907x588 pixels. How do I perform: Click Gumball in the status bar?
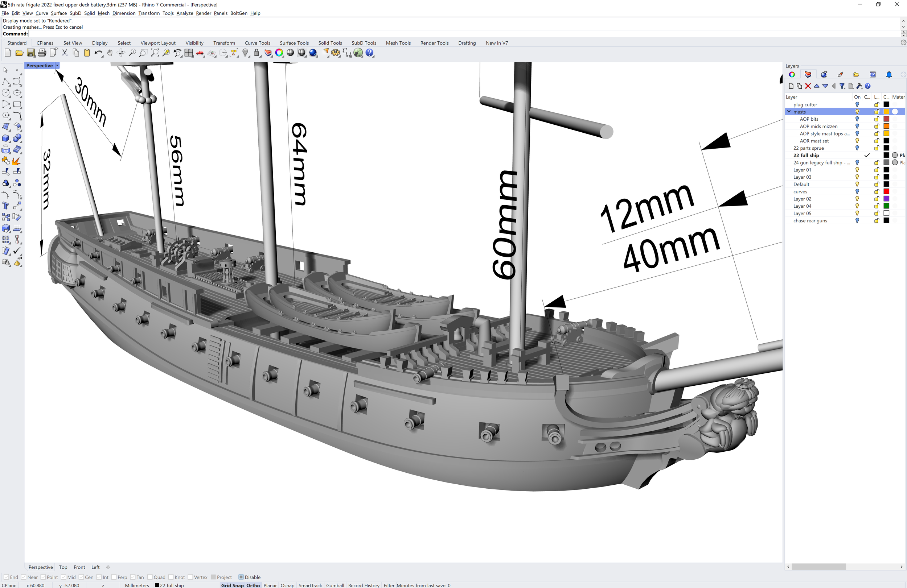[x=335, y=585]
